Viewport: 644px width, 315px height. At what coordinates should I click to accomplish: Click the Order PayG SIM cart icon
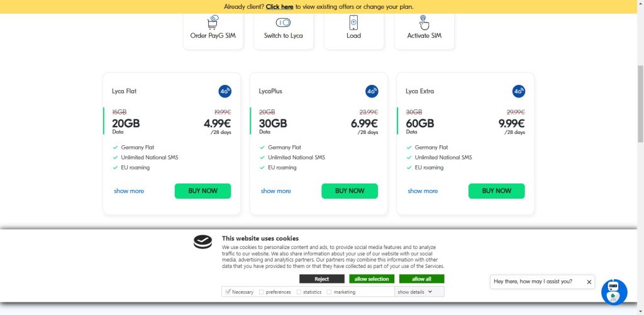(x=213, y=23)
